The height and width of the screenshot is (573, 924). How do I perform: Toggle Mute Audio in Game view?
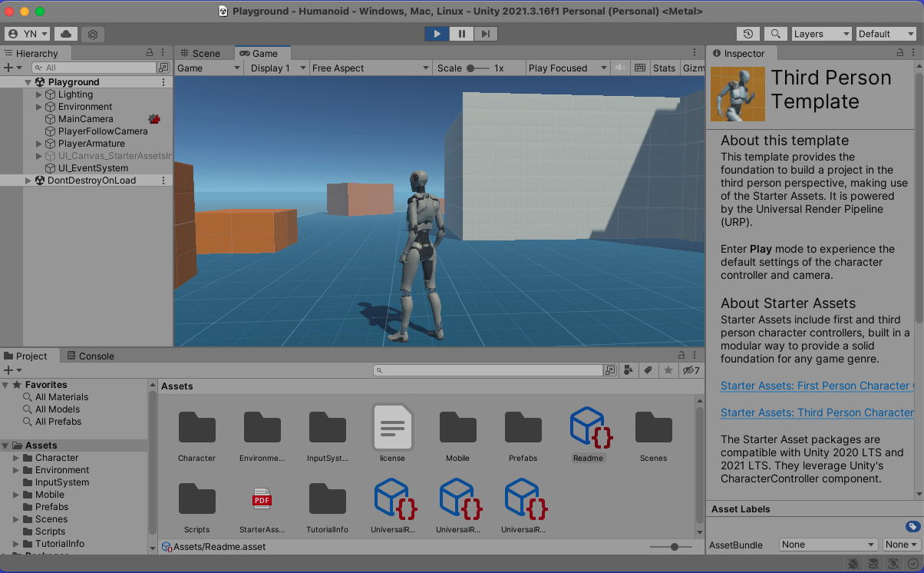(x=620, y=68)
